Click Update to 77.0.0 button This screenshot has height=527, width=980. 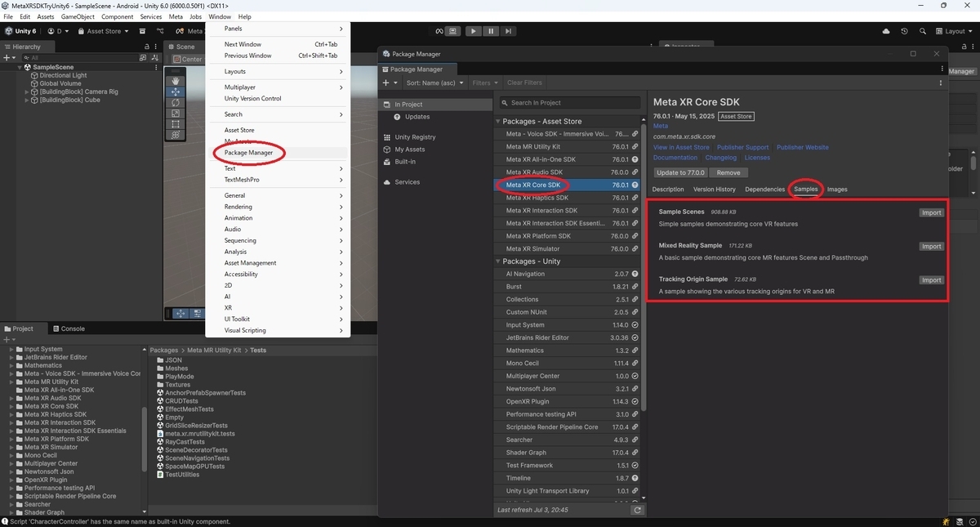point(680,172)
